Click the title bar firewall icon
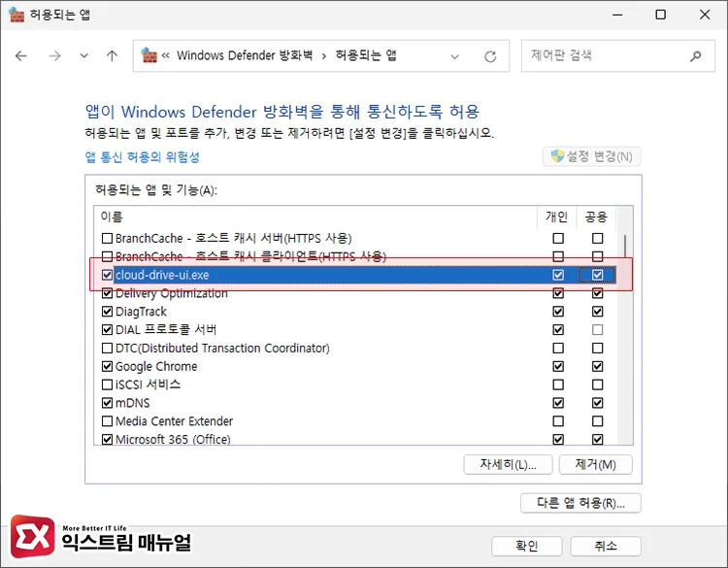This screenshot has height=568, width=728. (17, 15)
